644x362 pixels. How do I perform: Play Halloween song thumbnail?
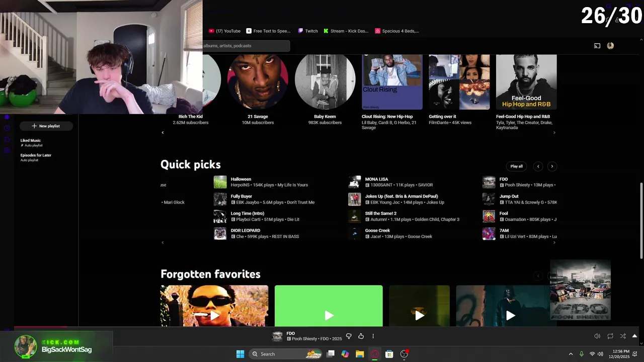click(220, 182)
